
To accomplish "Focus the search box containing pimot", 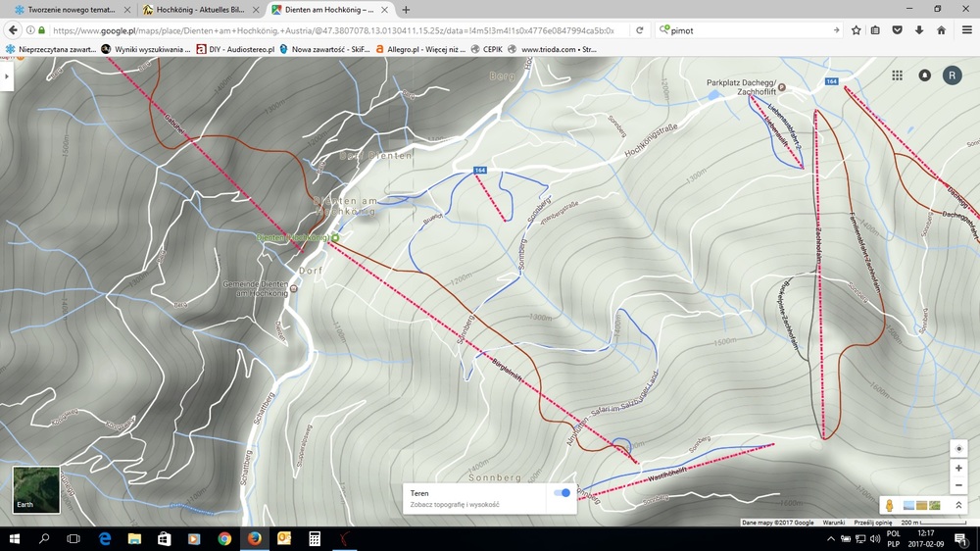I will coord(749,30).
